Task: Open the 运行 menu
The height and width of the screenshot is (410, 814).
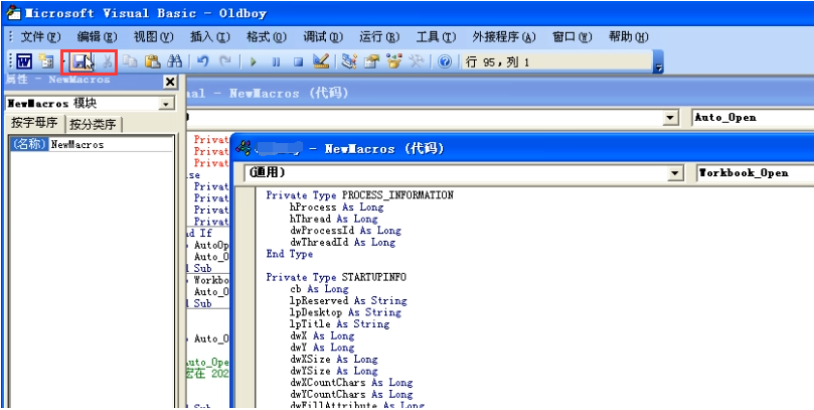Action: point(379,37)
